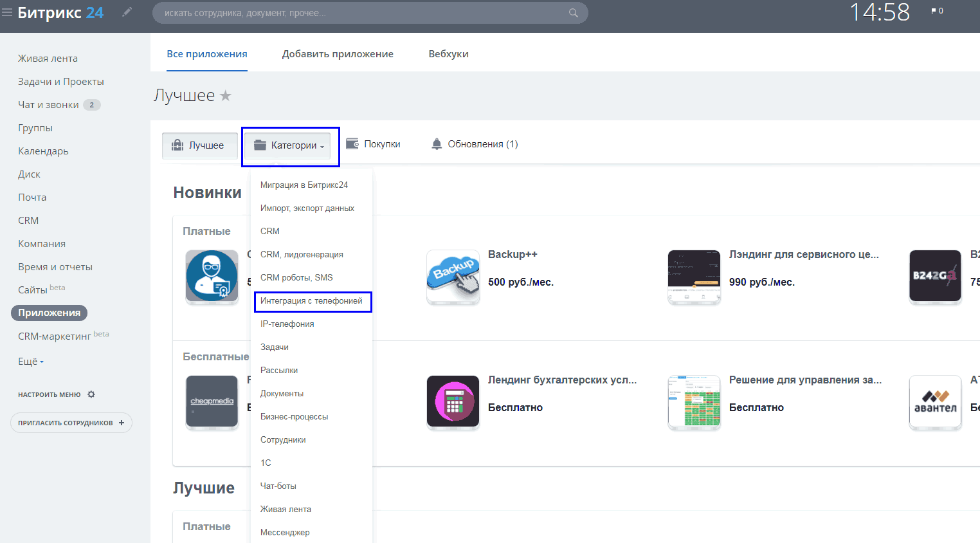Open Приложения in the sidebar
Viewport: 980px width, 543px height.
click(49, 313)
